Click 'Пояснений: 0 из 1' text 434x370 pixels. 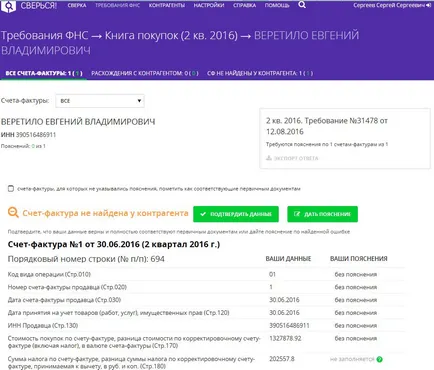tap(23, 146)
